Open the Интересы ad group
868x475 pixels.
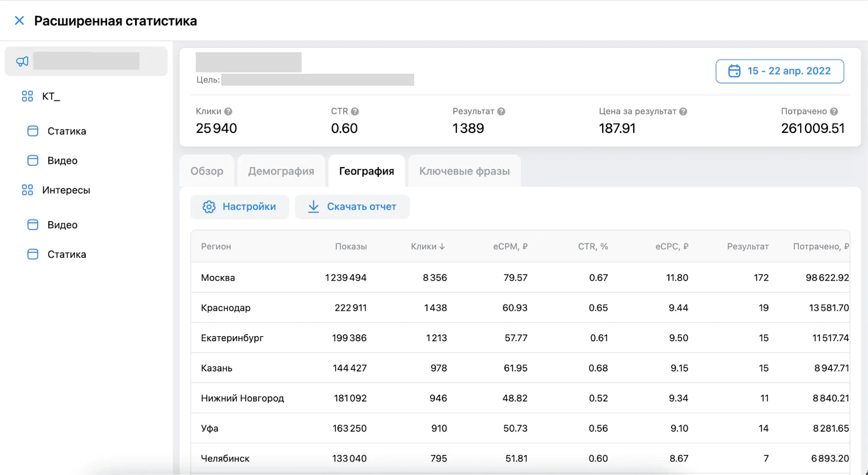66,190
